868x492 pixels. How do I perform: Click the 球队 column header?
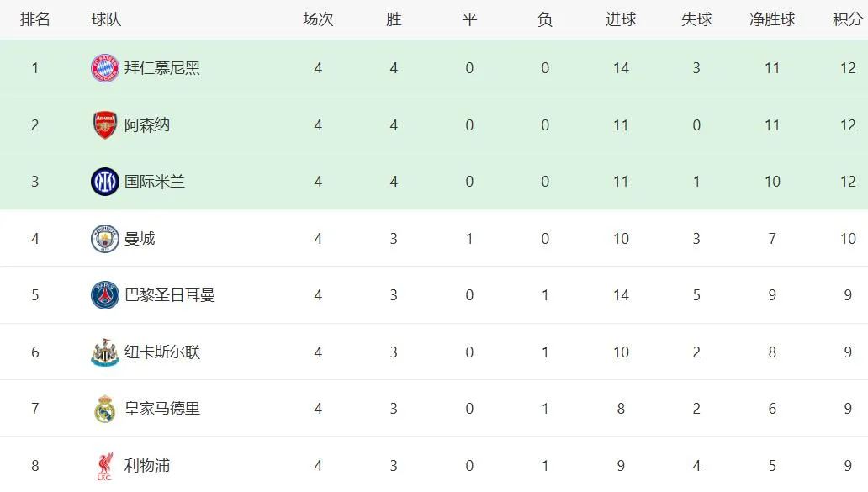pos(106,19)
